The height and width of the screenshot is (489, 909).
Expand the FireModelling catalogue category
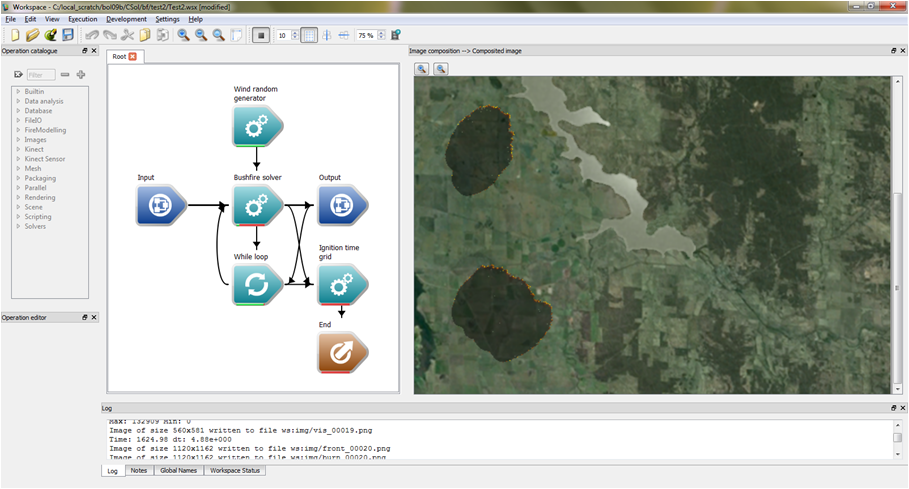coord(18,130)
